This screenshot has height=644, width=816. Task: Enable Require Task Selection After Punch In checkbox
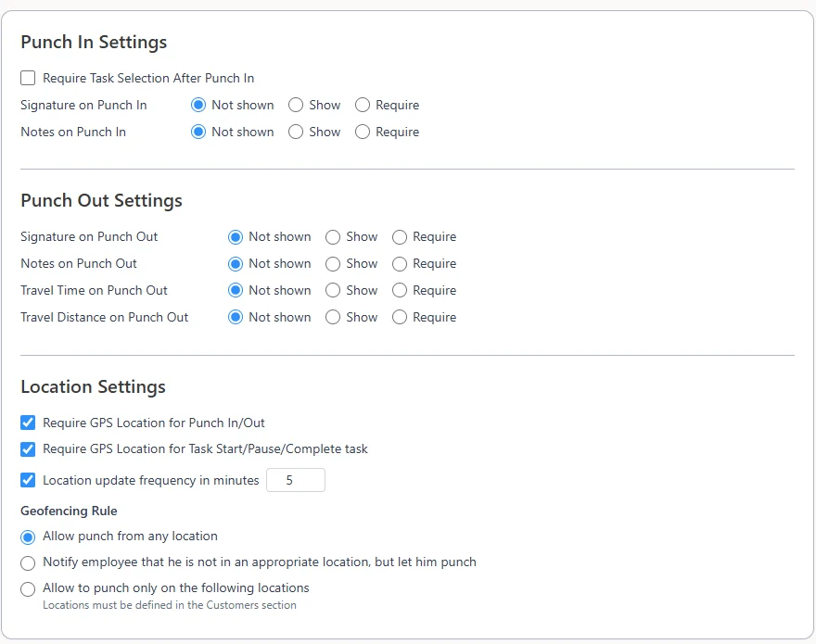coord(28,78)
